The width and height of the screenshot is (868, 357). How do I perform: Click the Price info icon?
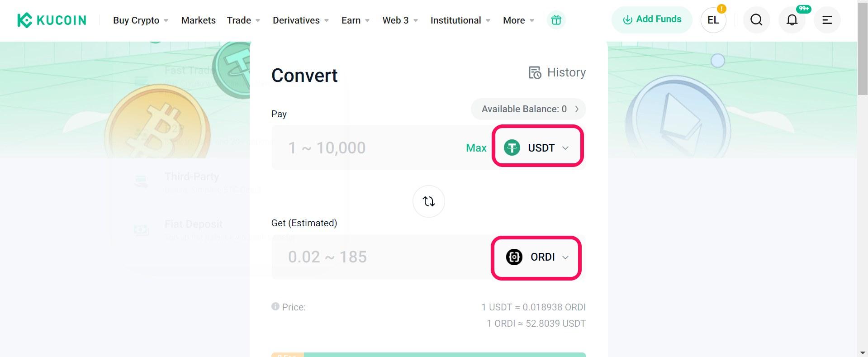(275, 306)
